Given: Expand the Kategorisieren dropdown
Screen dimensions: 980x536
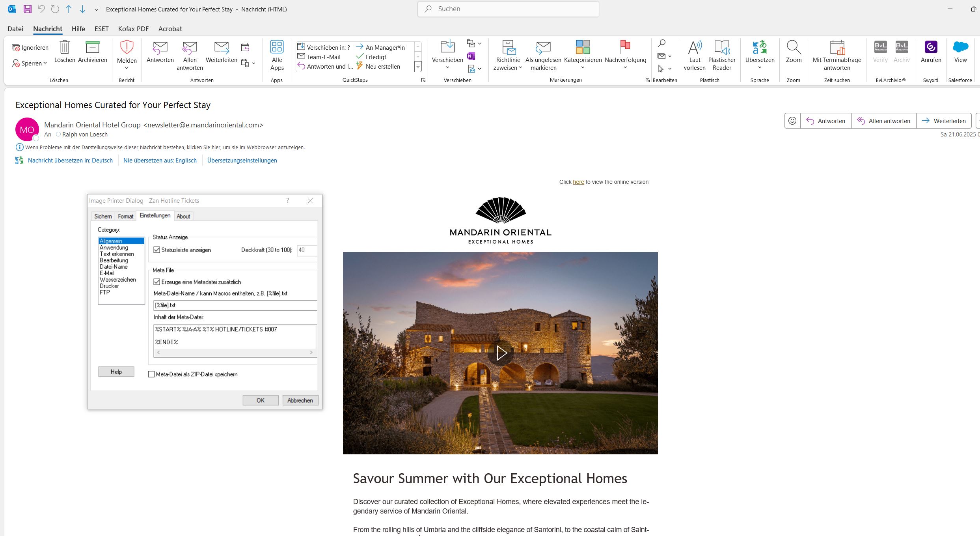Looking at the screenshot, I should click(583, 68).
